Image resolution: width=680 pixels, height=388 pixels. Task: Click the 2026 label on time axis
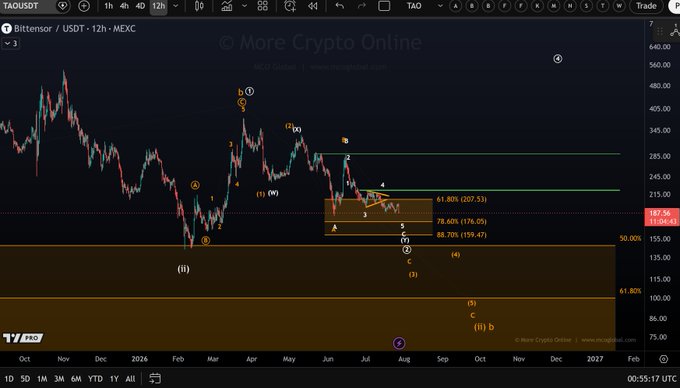[140, 359]
